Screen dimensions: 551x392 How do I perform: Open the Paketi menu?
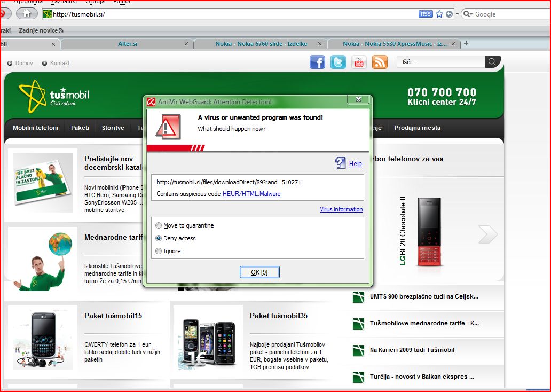pyautogui.click(x=80, y=128)
